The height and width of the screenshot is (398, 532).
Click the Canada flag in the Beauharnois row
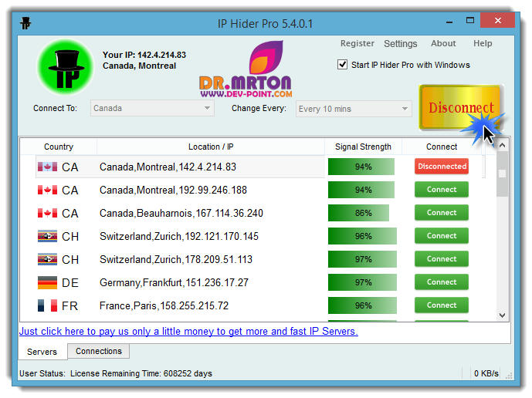pos(47,213)
